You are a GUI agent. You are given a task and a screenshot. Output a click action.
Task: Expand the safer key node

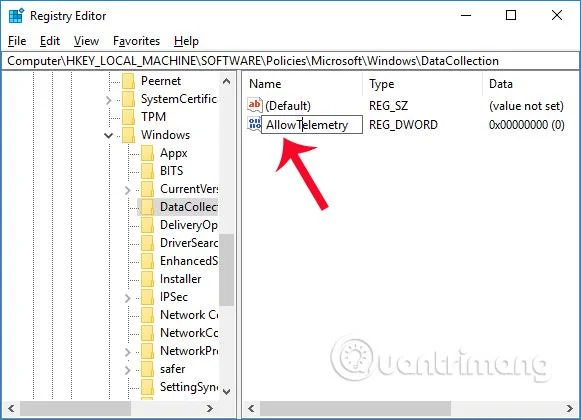point(127,370)
